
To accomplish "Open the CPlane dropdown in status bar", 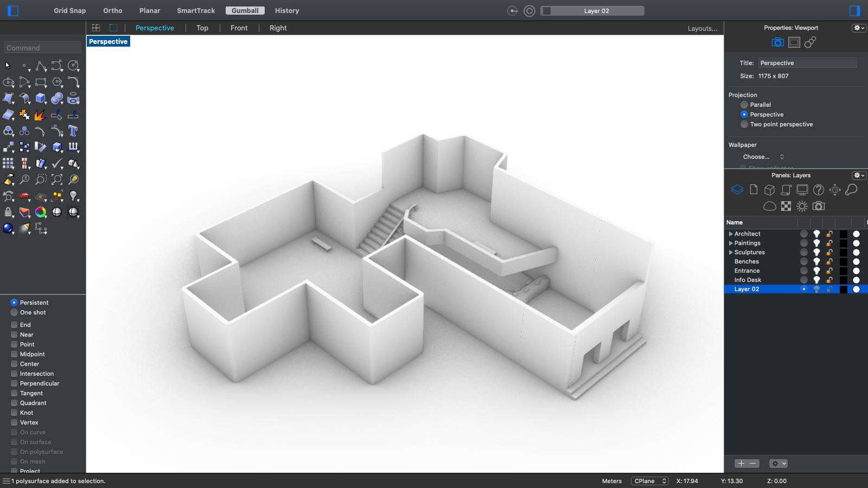I will (649, 481).
